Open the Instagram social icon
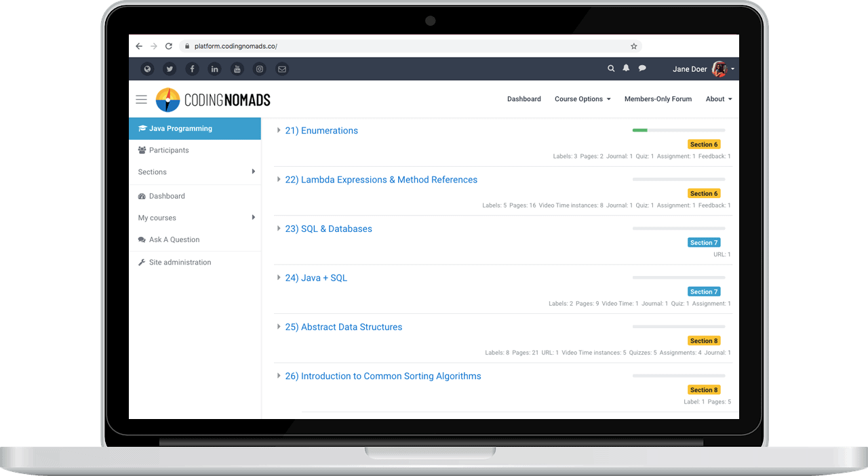Viewport: 868px width, 476px height. tap(259, 68)
